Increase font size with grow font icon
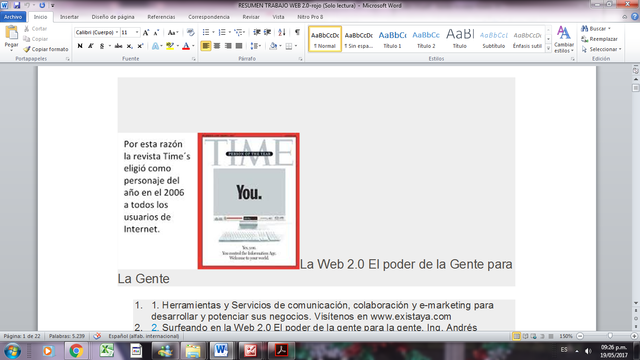This screenshot has width=640, height=360. pyautogui.click(x=146, y=33)
